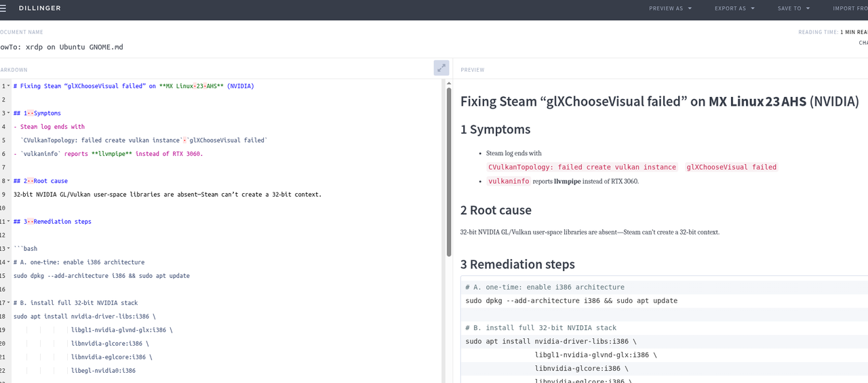Collapse fold arrow at line 3
Viewport: 868px width, 383px height.
coord(9,113)
